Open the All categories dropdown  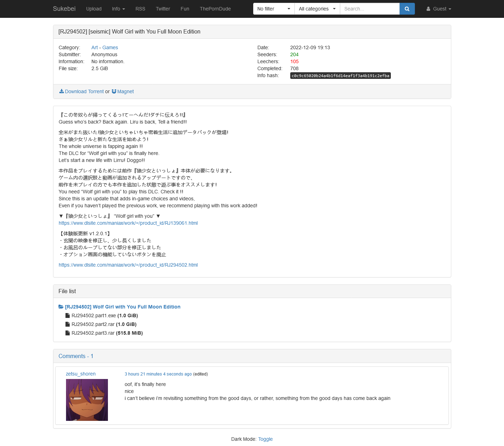click(317, 9)
